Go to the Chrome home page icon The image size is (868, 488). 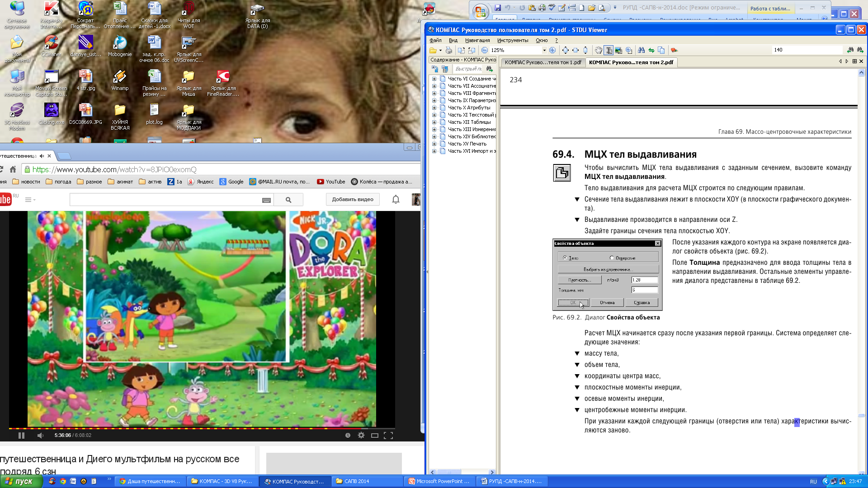pos(13,169)
